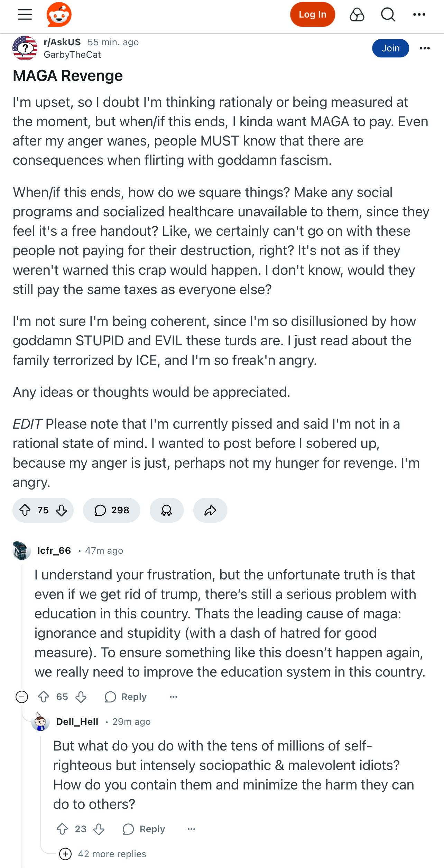Reply to lcfr_66's comment
Viewport: 444px width, 868px height.
[x=126, y=697]
